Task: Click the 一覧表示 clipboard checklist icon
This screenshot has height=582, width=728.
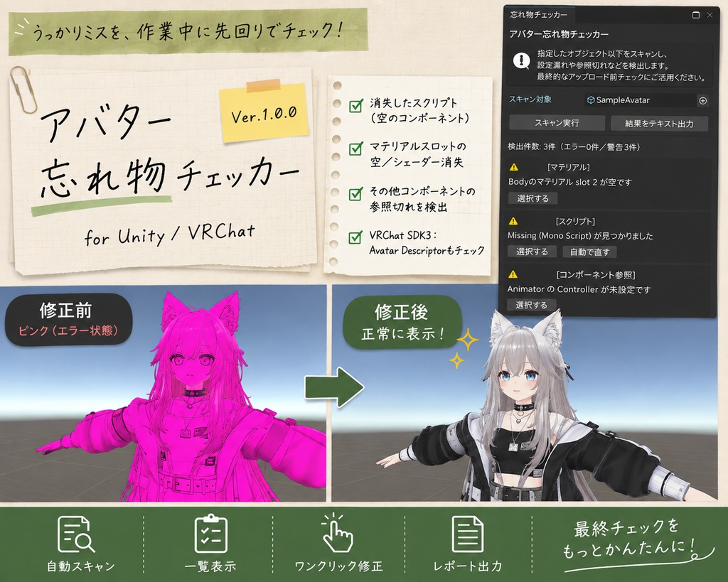Action: tap(210, 533)
